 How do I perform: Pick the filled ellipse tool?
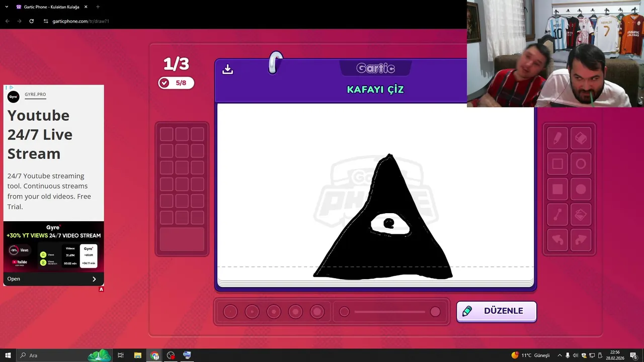(581, 190)
